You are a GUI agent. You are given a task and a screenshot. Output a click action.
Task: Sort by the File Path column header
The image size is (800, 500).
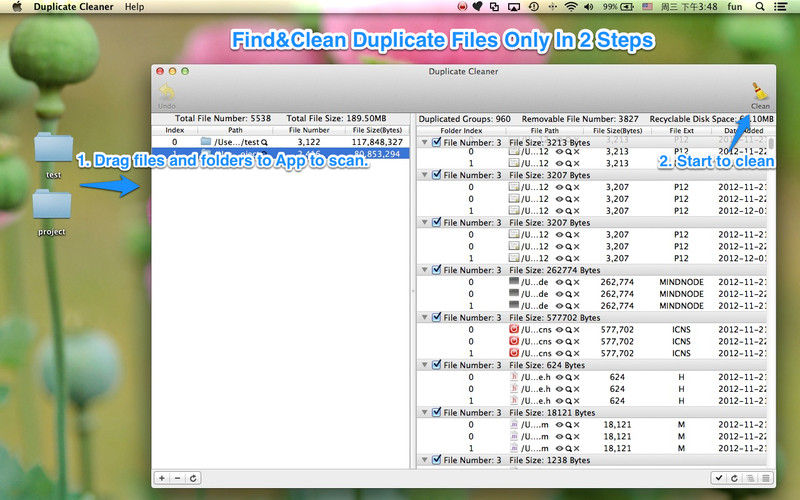coord(544,131)
